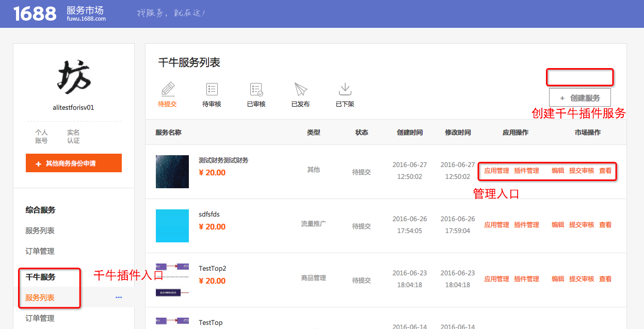Click the 已下架 download icon
This screenshot has width=644, height=329.
[x=345, y=89]
